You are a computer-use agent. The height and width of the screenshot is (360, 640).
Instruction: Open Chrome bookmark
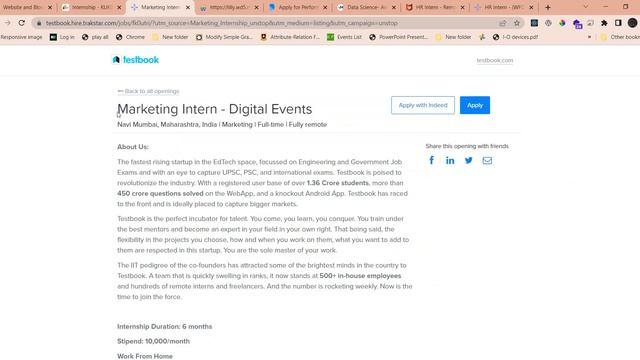[x=130, y=37]
